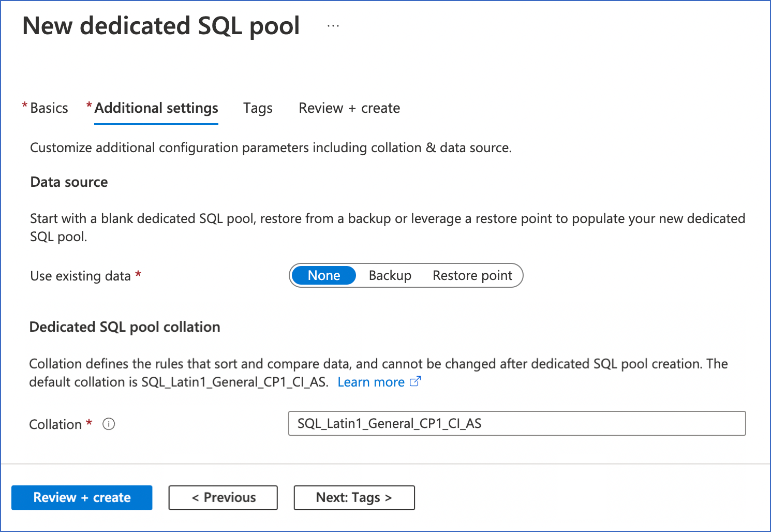Click the Next: Tags button
The width and height of the screenshot is (771, 532).
click(x=354, y=498)
